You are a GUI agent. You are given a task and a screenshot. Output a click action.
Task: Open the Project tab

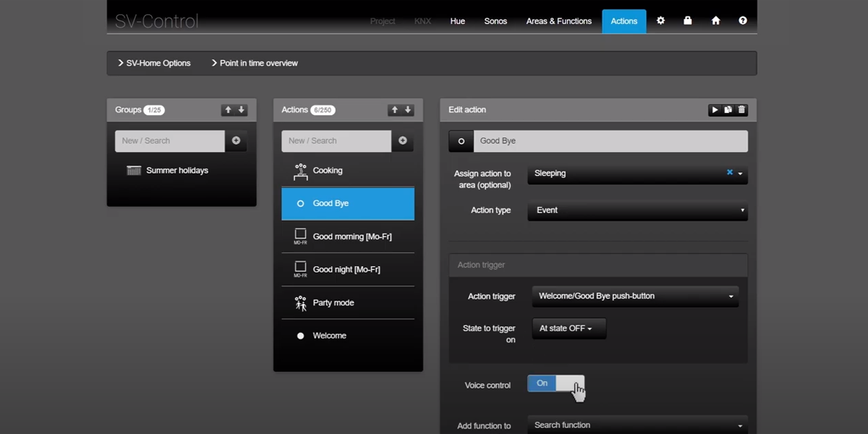(x=383, y=21)
